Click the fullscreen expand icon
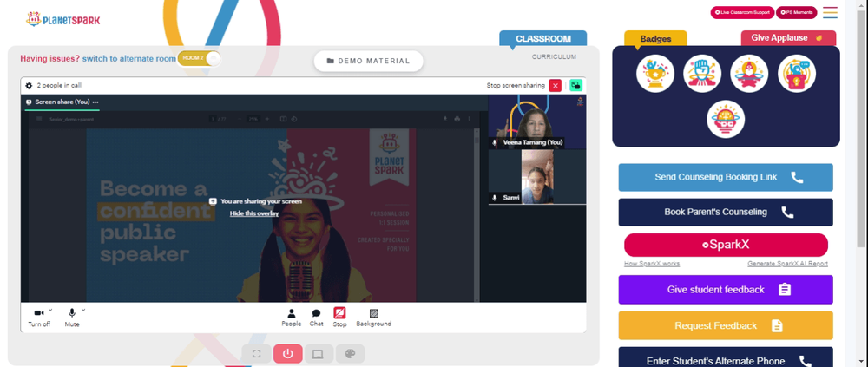 tap(256, 354)
